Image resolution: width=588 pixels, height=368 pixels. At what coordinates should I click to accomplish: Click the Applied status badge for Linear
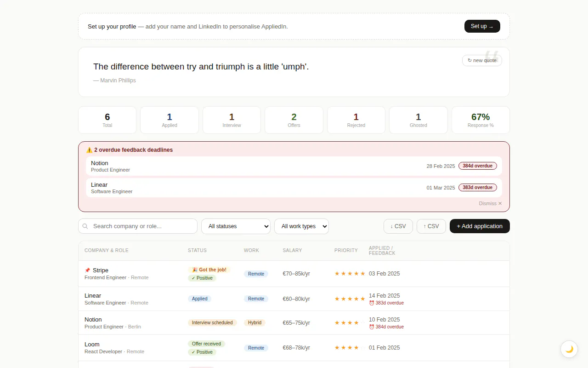[x=199, y=299]
